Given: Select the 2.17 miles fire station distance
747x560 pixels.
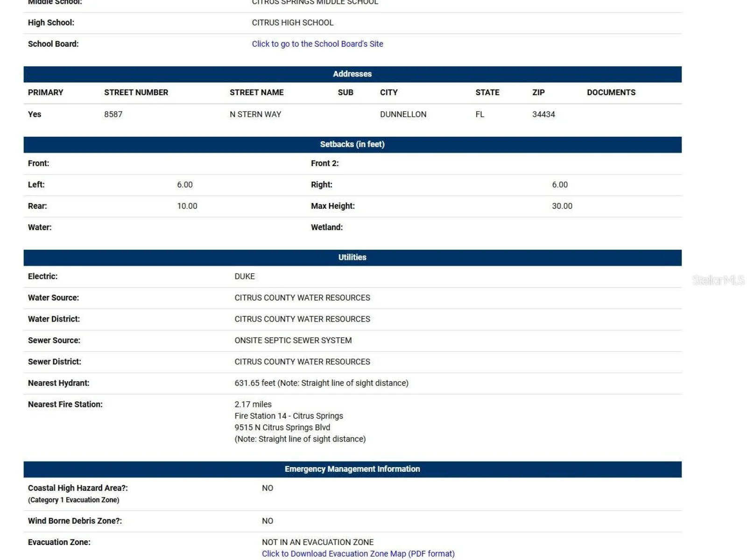Looking at the screenshot, I should (253, 405).
